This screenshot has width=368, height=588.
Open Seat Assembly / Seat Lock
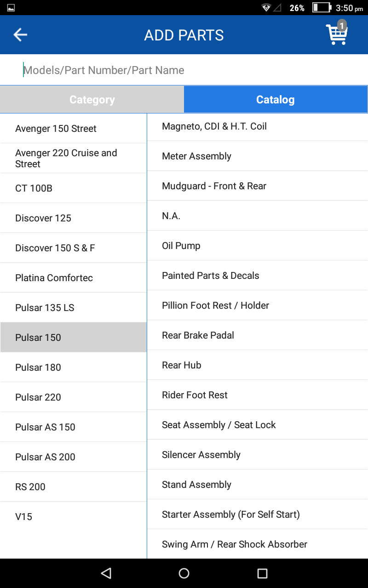coord(257,425)
